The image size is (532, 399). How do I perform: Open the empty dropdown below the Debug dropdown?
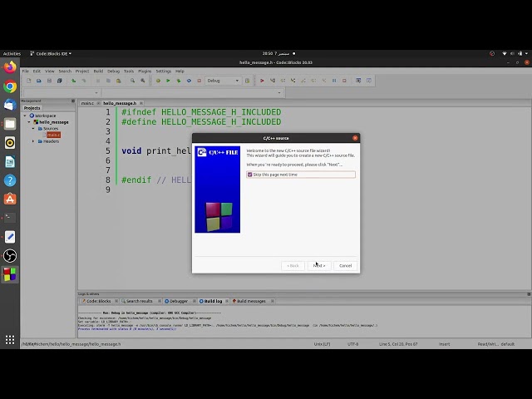coord(192,92)
